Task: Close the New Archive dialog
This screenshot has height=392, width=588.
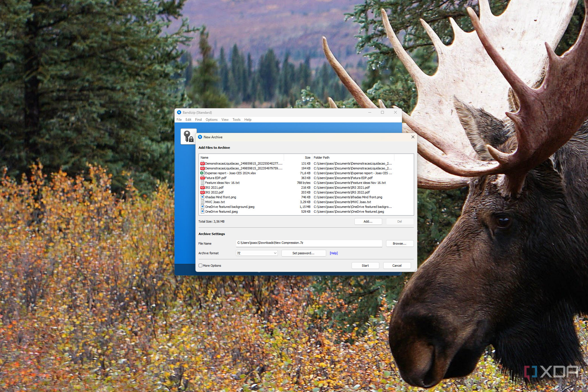Action: (413, 137)
